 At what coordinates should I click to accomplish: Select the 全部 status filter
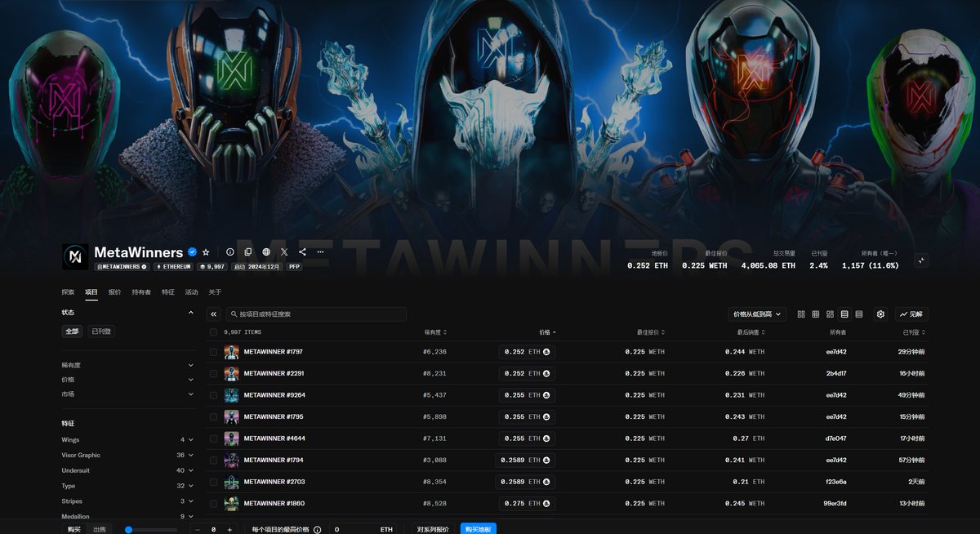73,332
